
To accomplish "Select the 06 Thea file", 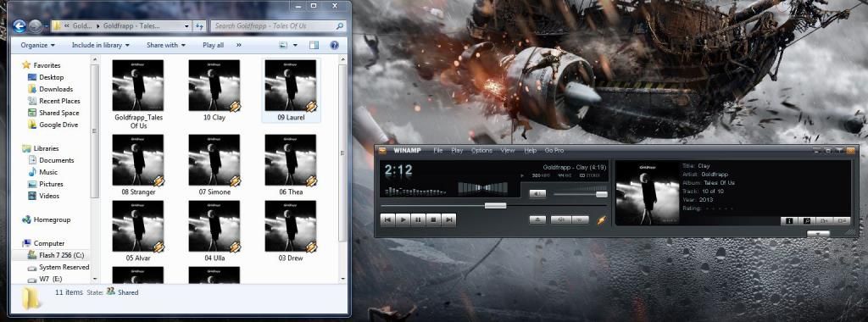I will pos(291,165).
